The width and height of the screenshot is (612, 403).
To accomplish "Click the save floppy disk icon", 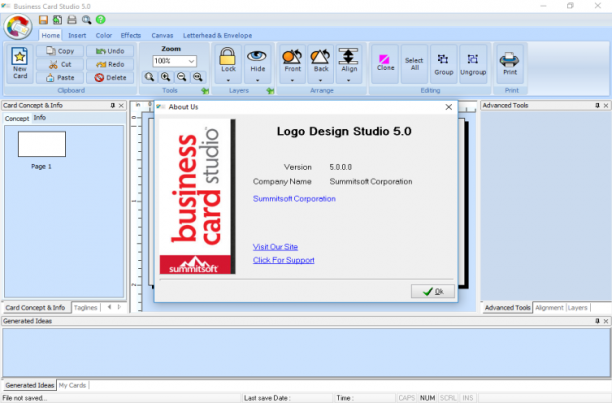I will (x=43, y=20).
